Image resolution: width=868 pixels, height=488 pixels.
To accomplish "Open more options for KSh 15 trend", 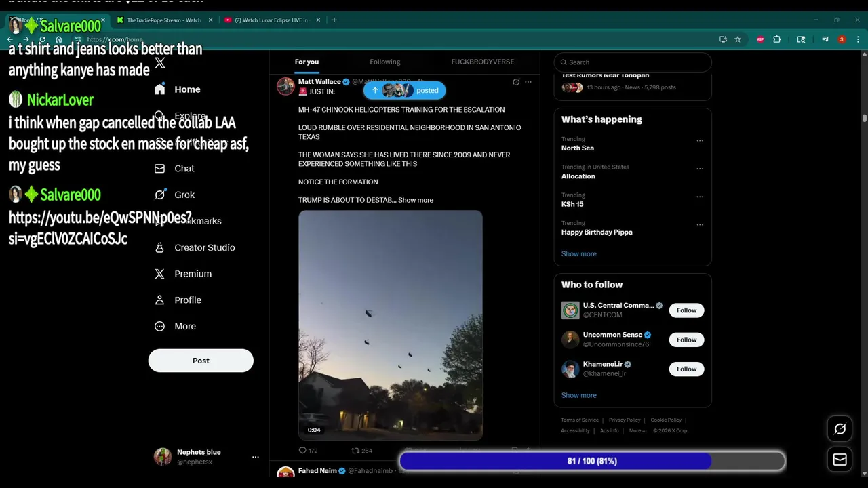I will pos(700,197).
